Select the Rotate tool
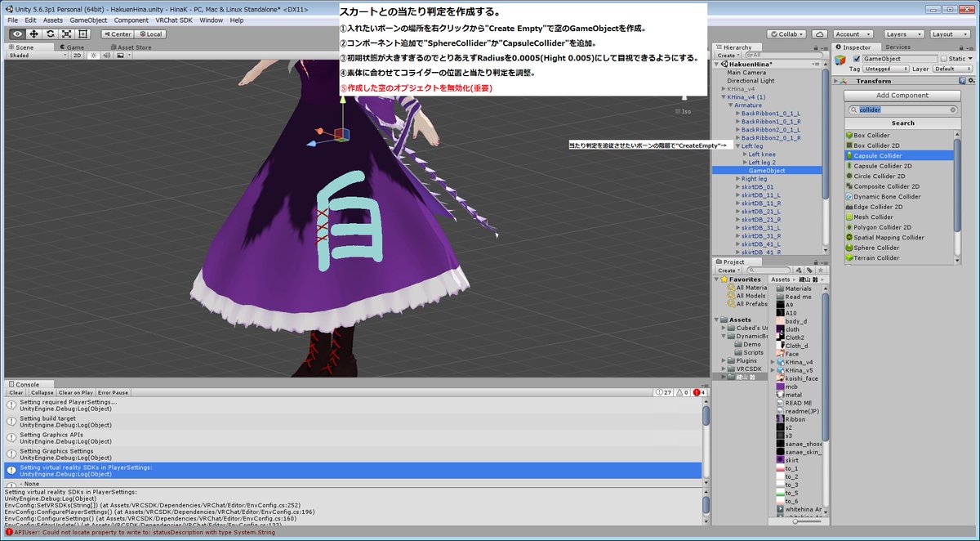This screenshot has width=980, height=541. tap(50, 34)
